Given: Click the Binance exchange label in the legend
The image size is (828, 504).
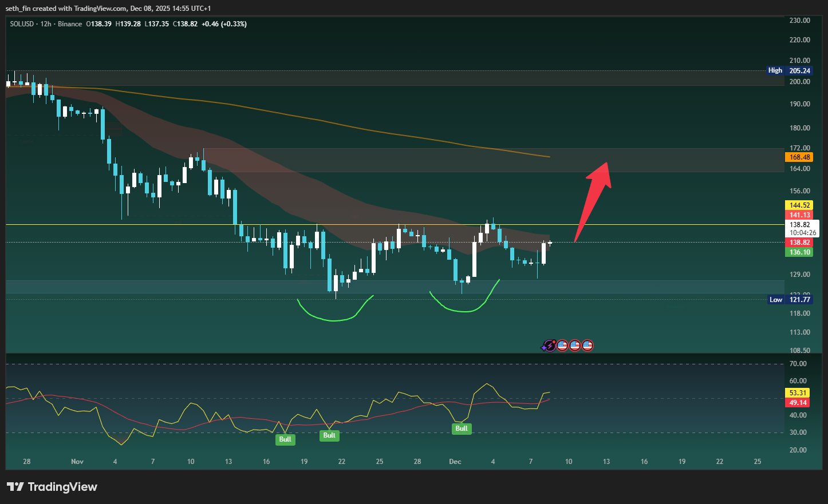Looking at the screenshot, I should (x=70, y=24).
